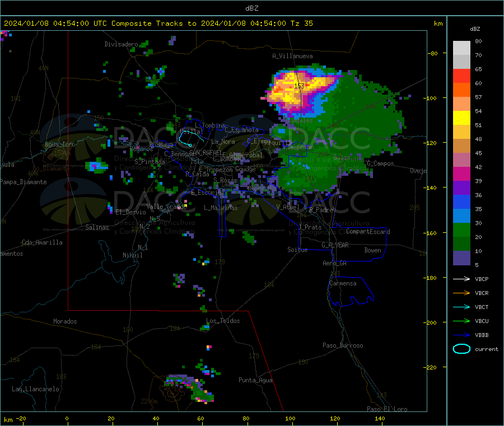Viewport: 504px width, 426px height.
Task: Click the Salinas map label
Action: (97, 227)
